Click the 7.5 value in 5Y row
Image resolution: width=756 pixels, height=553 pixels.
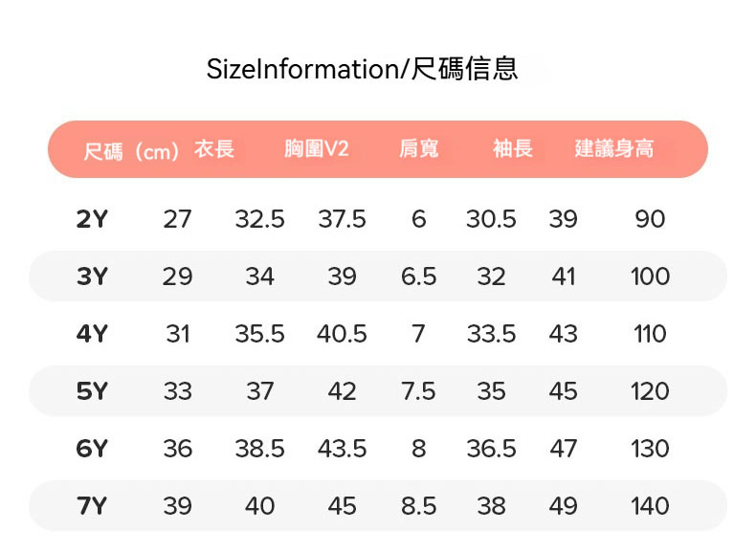(418, 391)
